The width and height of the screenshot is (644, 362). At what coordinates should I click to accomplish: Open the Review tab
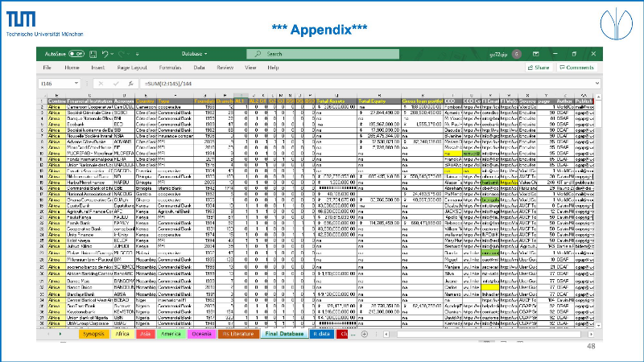click(x=225, y=68)
